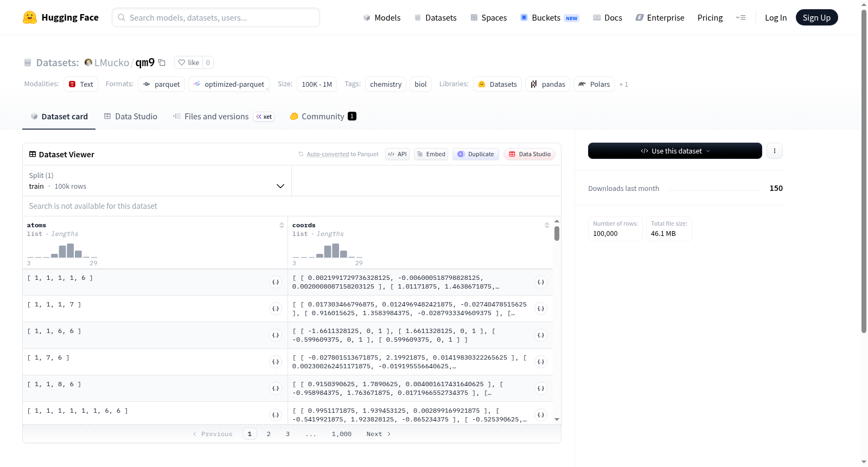Select the chemistry tag

coord(386,84)
